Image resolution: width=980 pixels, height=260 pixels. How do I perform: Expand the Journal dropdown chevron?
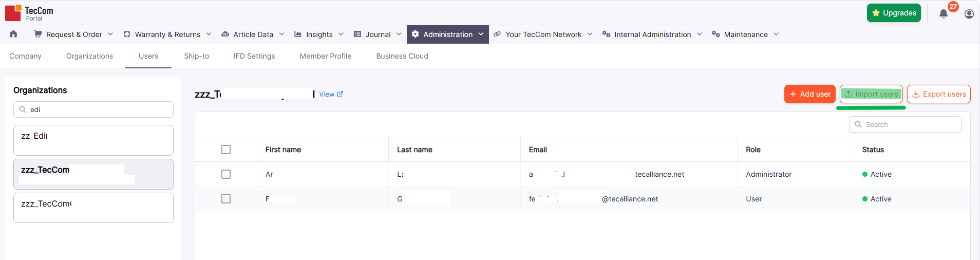[399, 34]
